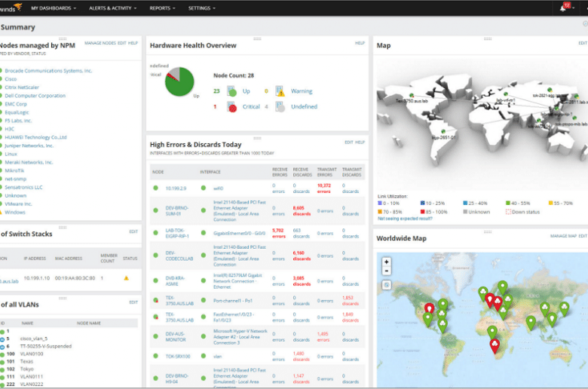Open node 10.199.2.9 in errors table
Image resolution: width=588 pixels, height=389 pixels.
pyautogui.click(x=176, y=188)
